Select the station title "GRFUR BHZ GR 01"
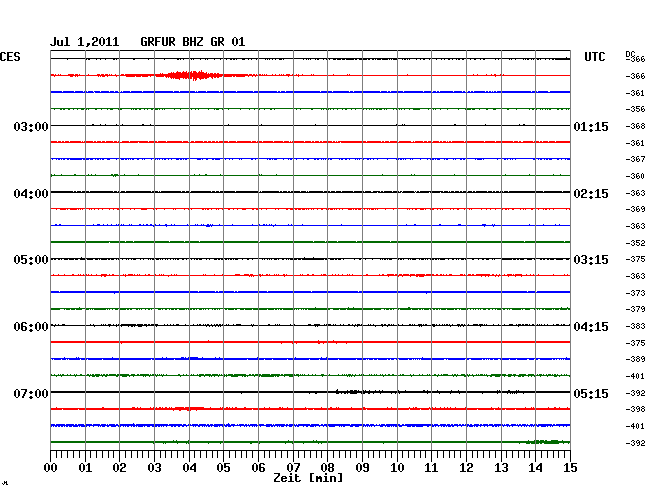This screenshot has height=494, width=650. point(193,42)
